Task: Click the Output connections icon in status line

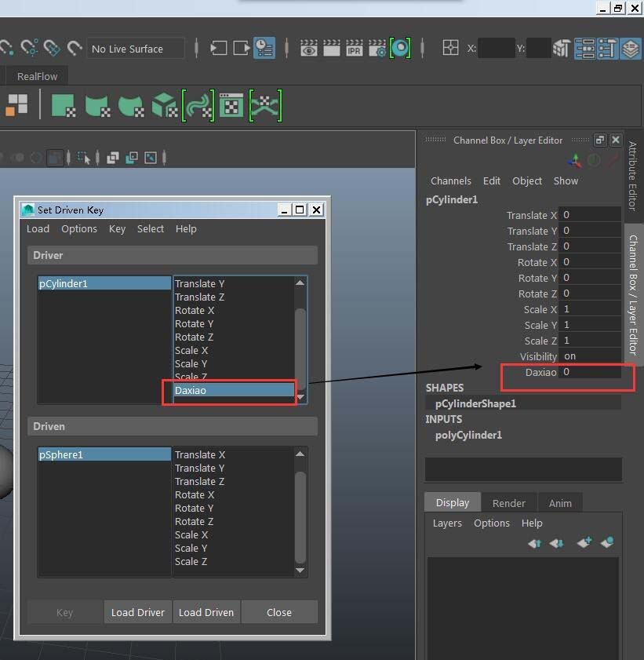Action: pos(242,48)
